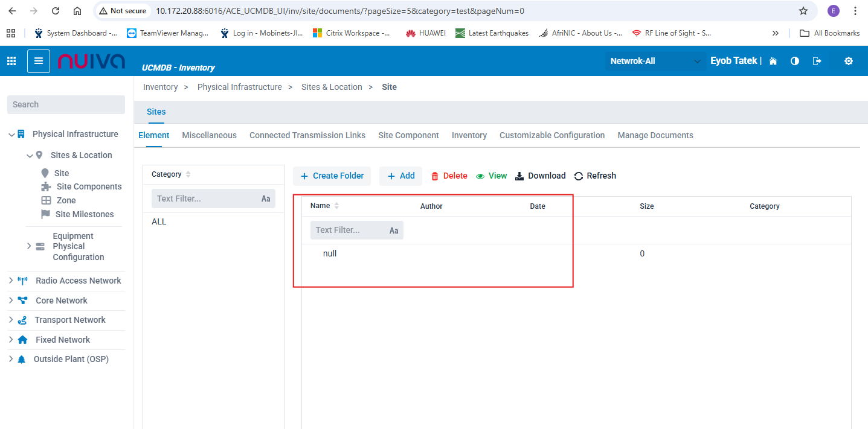Viewport: 868px width, 429px height.
Task: Download the selected document
Action: tap(540, 176)
